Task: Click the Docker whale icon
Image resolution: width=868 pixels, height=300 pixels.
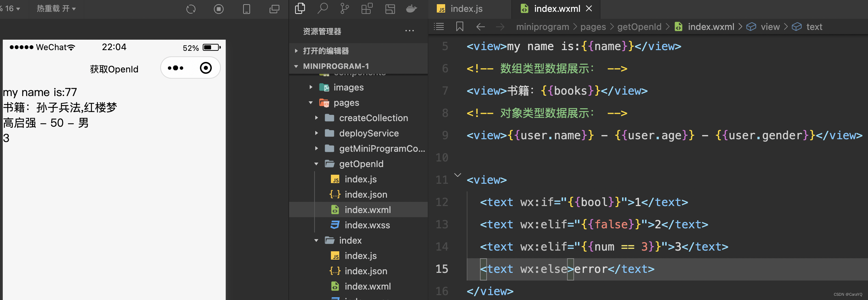Action: (412, 8)
